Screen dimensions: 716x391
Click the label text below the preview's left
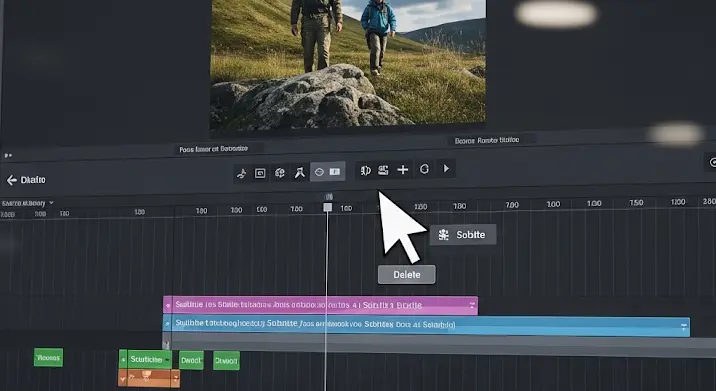click(x=213, y=149)
